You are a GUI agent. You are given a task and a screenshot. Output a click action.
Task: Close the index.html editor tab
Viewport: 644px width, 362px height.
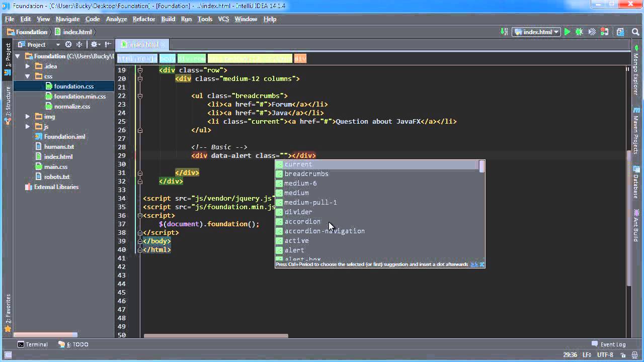pos(164,44)
